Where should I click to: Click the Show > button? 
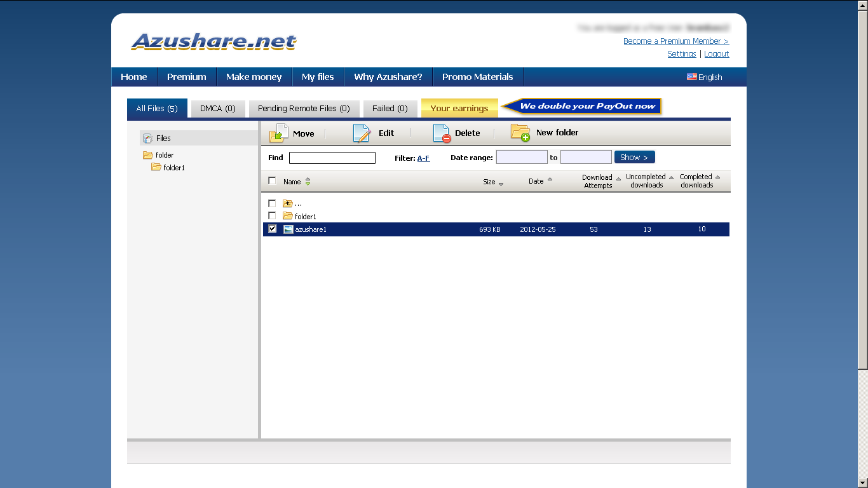(x=634, y=157)
